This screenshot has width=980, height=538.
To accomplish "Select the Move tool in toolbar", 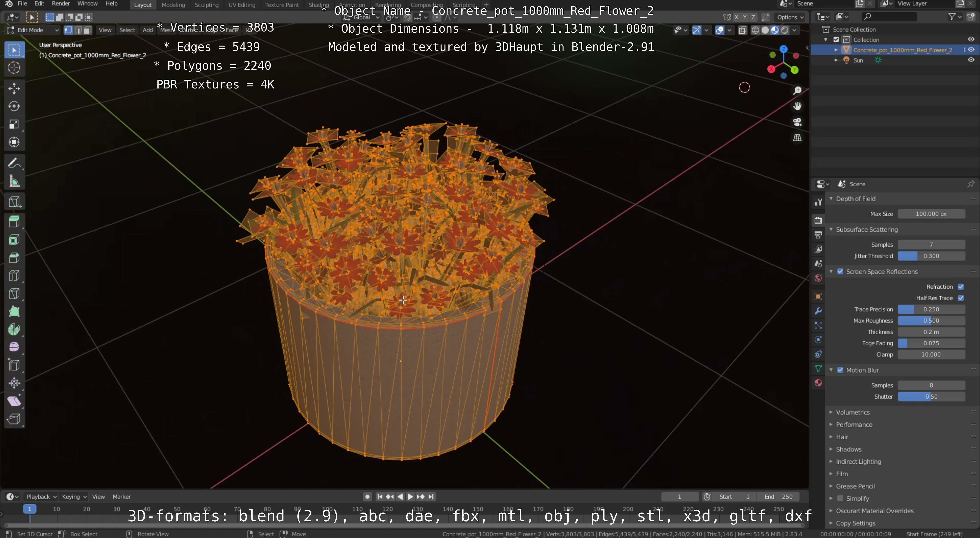I will [14, 88].
